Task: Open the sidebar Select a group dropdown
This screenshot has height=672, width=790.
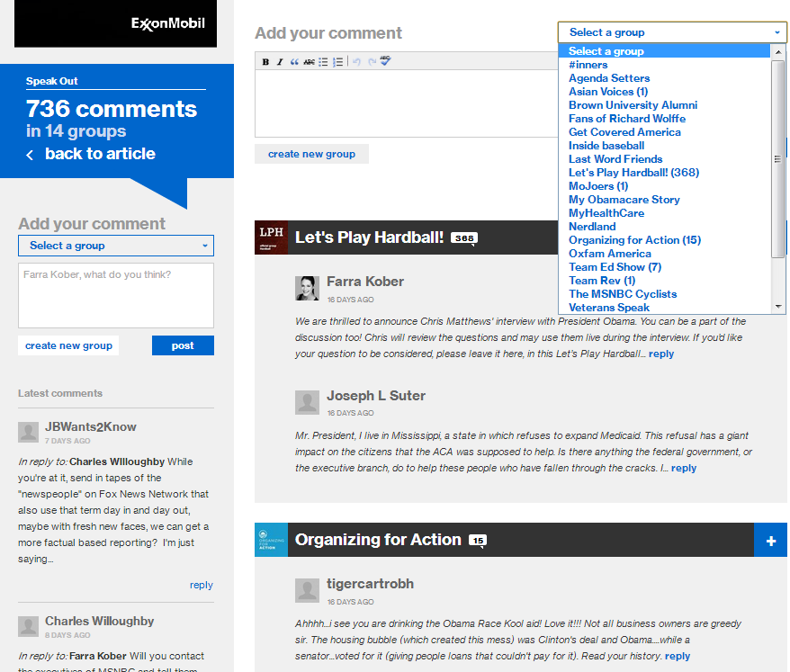Action: 116,246
